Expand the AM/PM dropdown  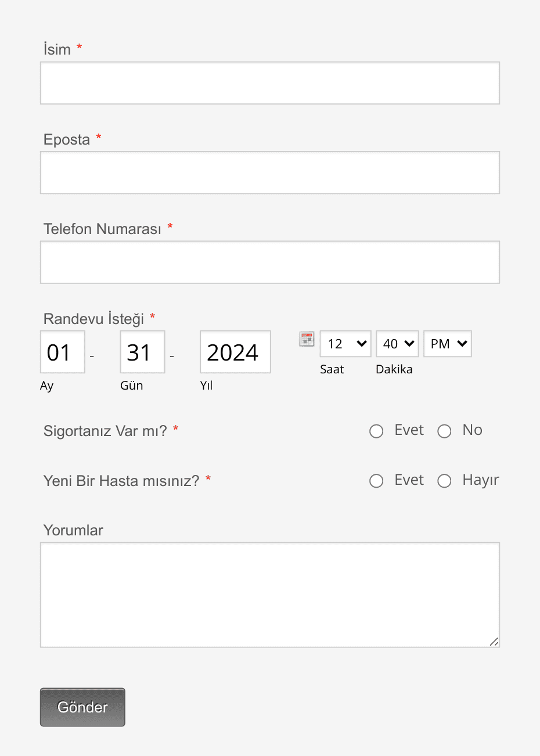pos(448,344)
